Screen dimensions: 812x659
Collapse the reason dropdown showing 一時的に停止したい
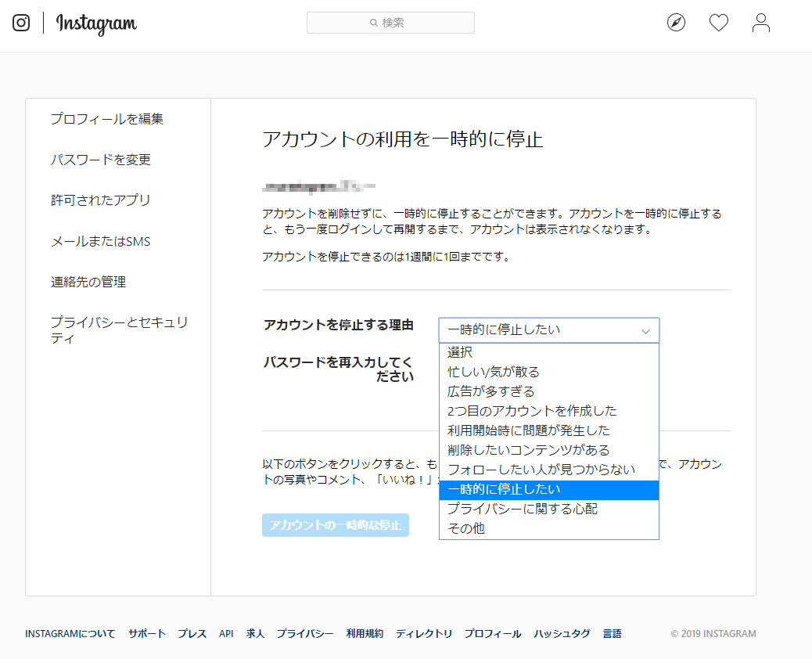549,330
